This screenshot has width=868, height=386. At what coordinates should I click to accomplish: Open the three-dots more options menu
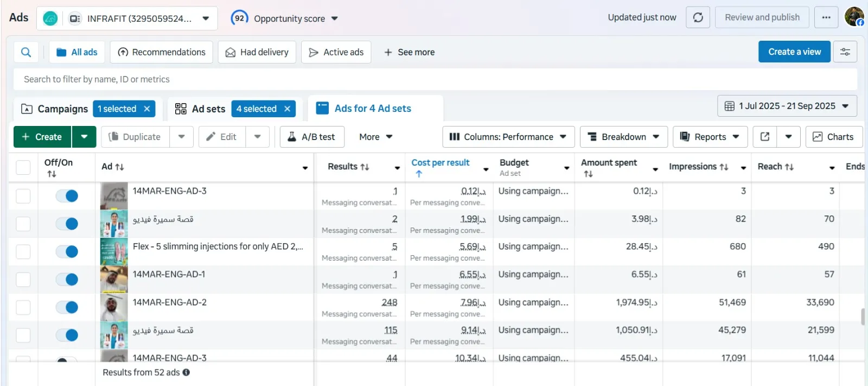(x=826, y=17)
